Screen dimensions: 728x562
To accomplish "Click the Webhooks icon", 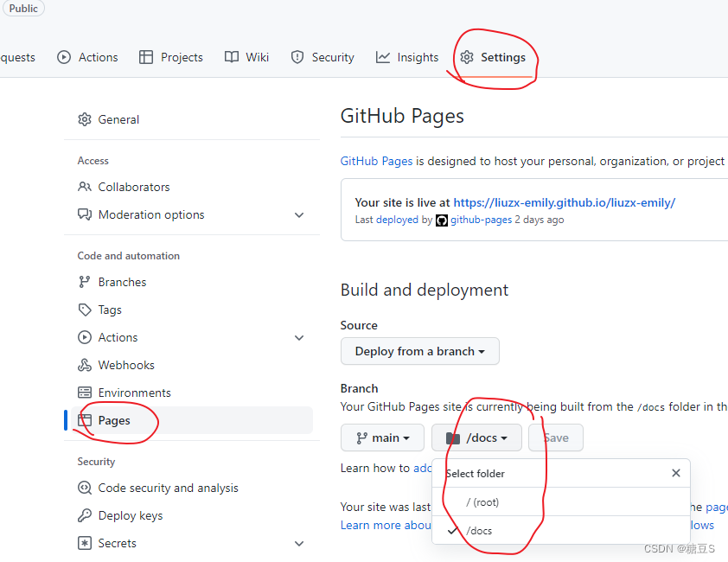I will (x=85, y=365).
